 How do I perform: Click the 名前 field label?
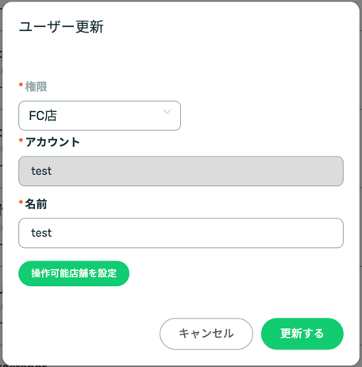tap(36, 204)
